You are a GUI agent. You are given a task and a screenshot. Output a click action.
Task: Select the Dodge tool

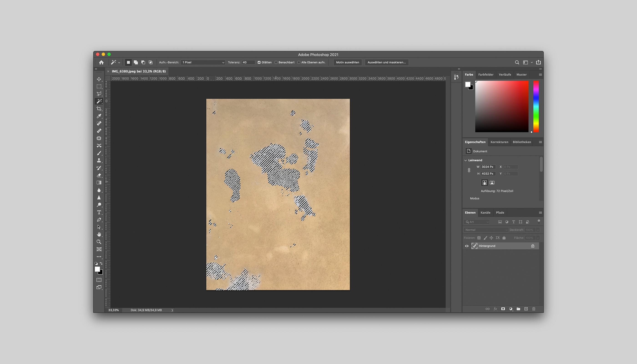[99, 205]
